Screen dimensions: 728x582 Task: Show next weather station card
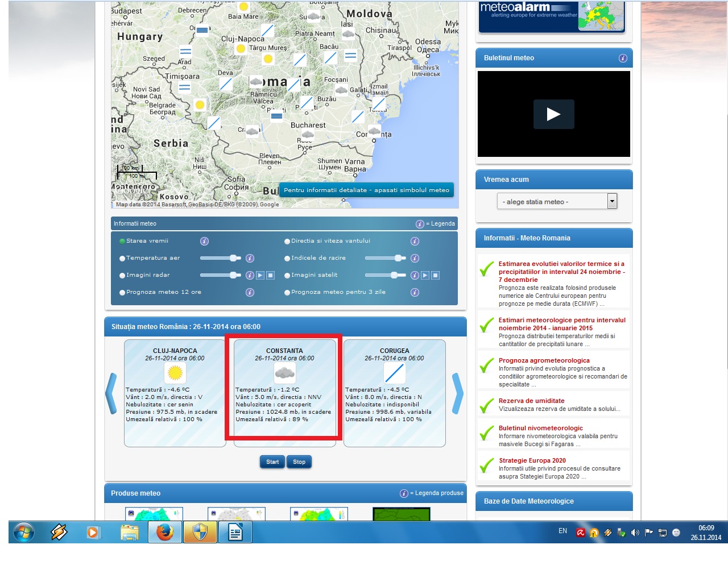(457, 393)
